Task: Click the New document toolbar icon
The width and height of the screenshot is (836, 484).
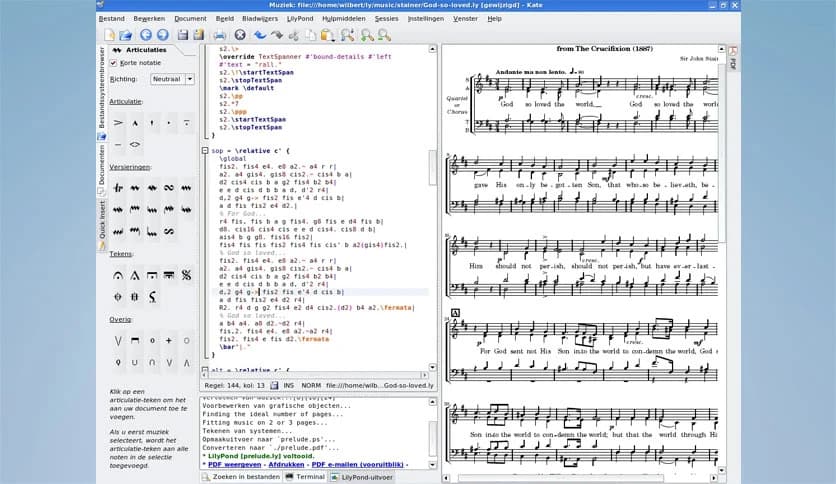Action: coord(109,35)
